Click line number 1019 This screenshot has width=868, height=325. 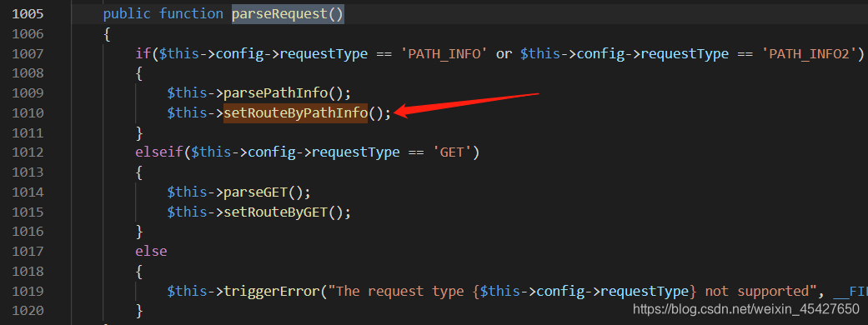tap(28, 291)
